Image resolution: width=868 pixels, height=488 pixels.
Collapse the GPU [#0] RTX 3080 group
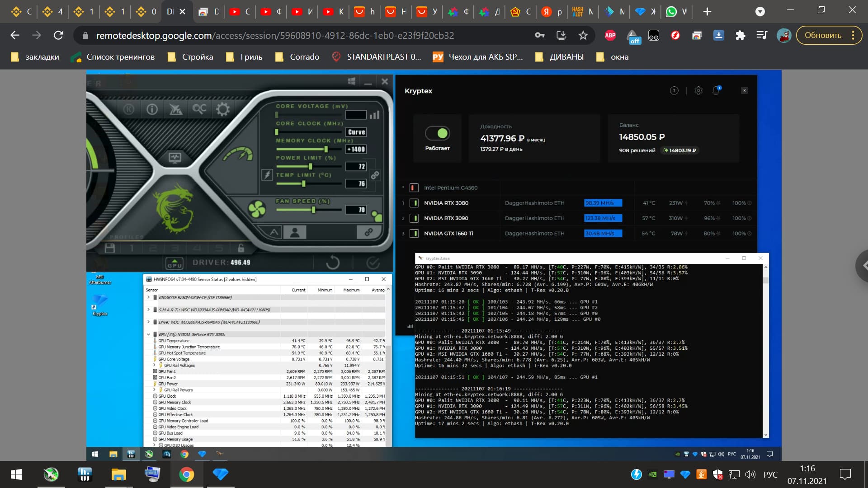148,334
